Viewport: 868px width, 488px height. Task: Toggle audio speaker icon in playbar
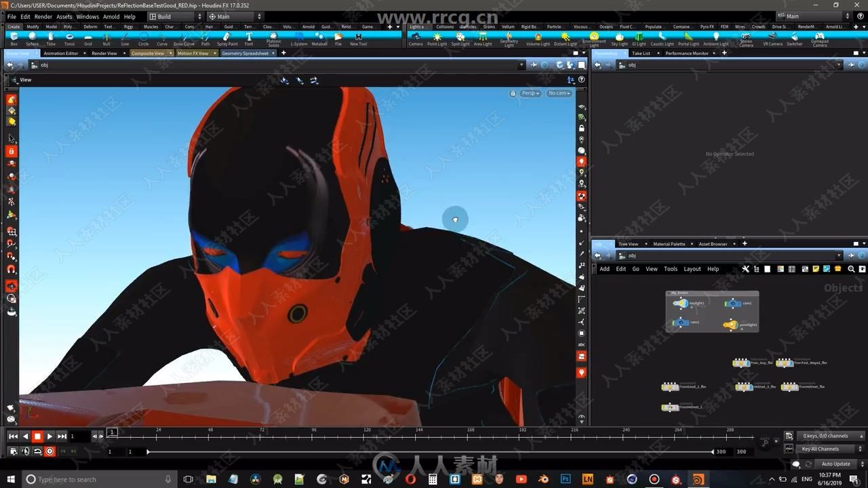click(26, 451)
